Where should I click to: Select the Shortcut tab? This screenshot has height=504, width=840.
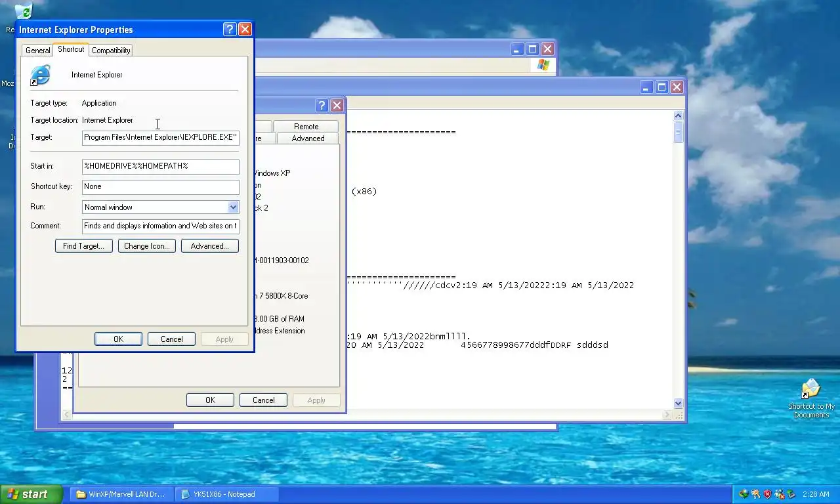coord(71,49)
